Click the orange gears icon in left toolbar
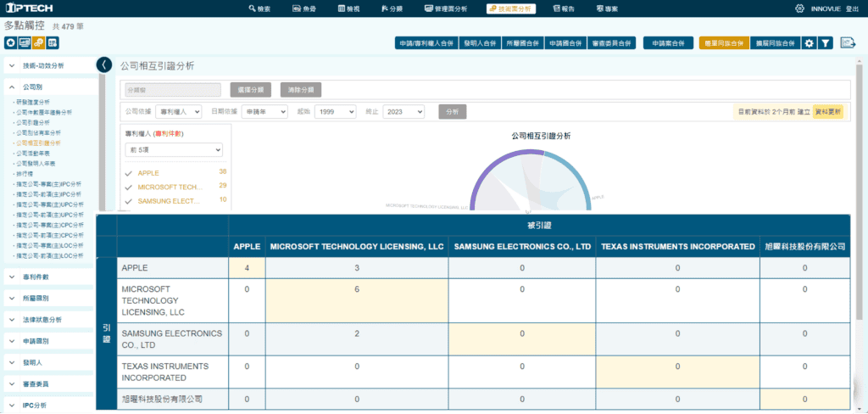Screen dimensions: 868x414 click(38, 42)
